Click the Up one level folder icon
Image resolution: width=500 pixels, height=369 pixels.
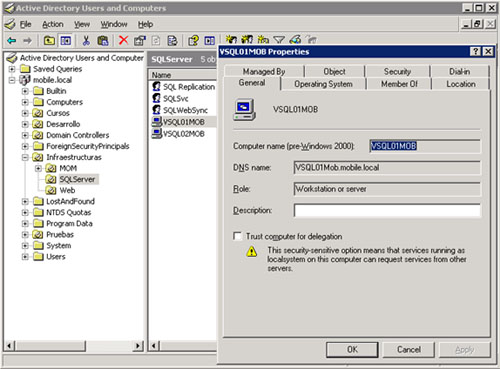[x=49, y=41]
